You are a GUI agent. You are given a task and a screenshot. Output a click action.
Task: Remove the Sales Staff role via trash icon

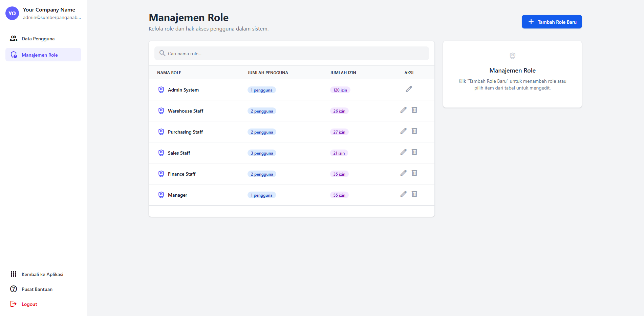pos(414,152)
